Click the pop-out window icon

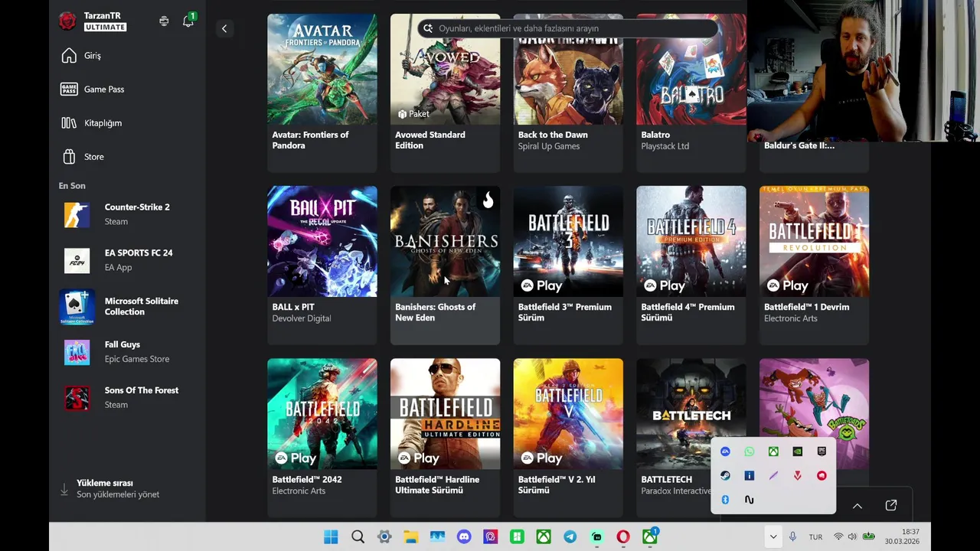(891, 505)
